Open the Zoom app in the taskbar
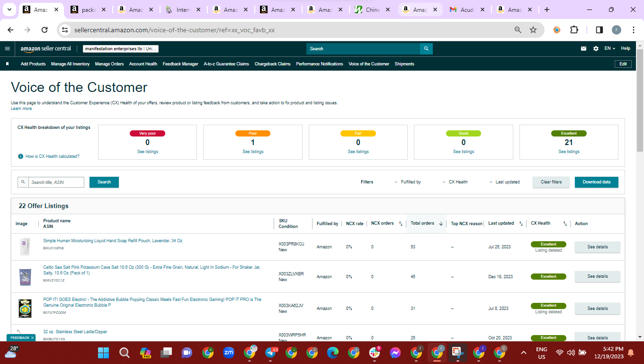 [x=229, y=353]
